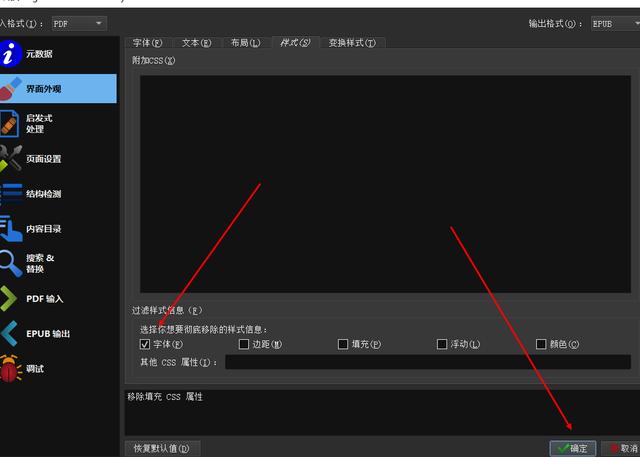Click the 取消 cancel button
Screen dimensions: 640x457
[x=622, y=448]
